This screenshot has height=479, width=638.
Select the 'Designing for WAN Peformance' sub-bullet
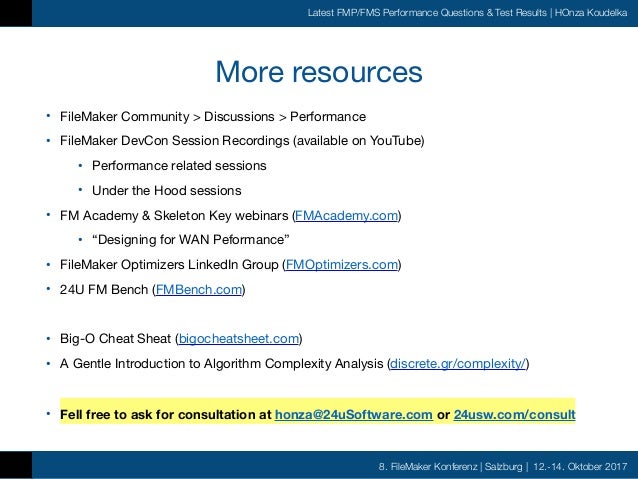pyautogui.click(x=190, y=240)
